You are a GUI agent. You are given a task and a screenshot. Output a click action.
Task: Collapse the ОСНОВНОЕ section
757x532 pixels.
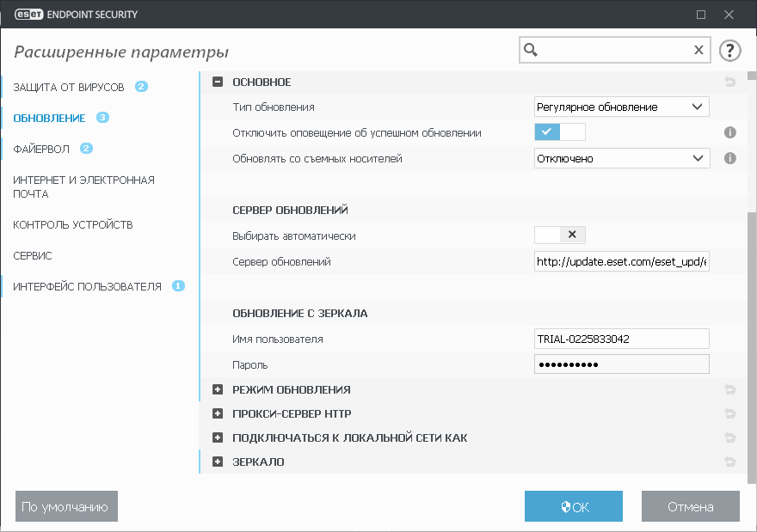218,83
